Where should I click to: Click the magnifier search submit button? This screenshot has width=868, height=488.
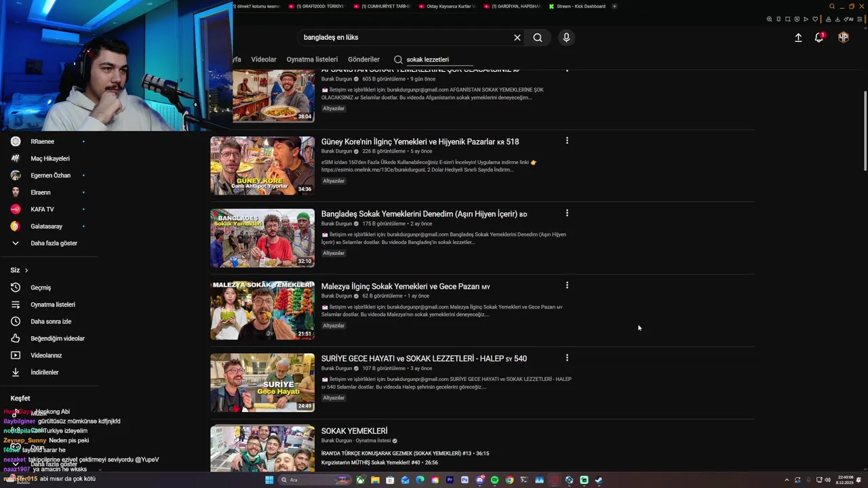tap(538, 37)
